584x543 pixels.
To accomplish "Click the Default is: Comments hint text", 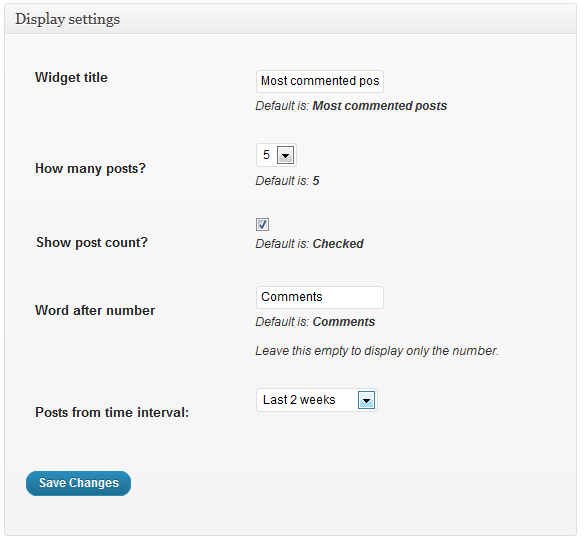I will (x=315, y=322).
